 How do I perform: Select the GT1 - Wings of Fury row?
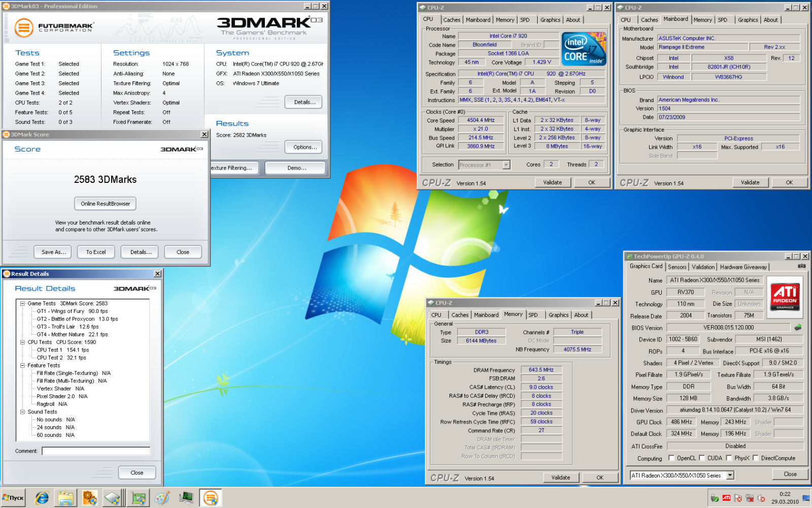[72, 311]
